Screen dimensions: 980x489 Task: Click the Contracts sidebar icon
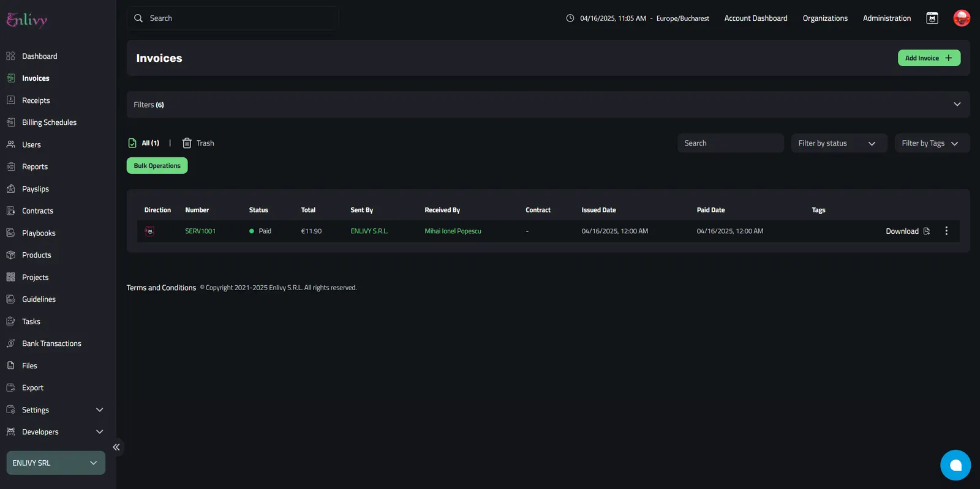point(10,211)
